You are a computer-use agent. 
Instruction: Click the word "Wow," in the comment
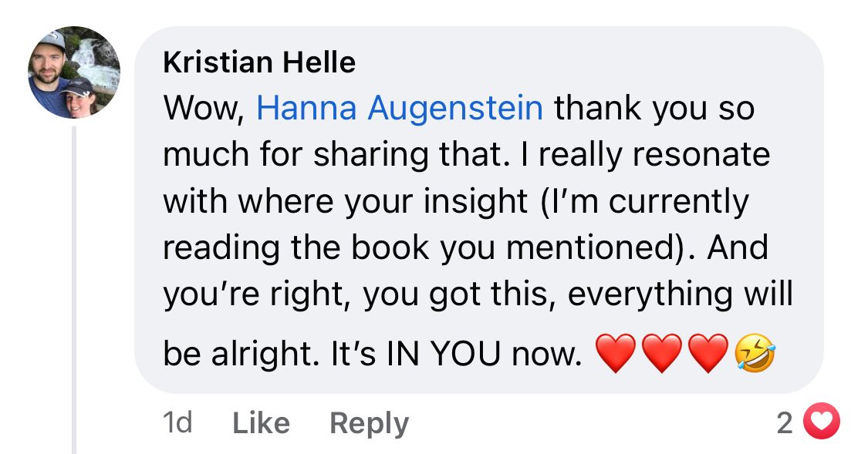click(204, 109)
